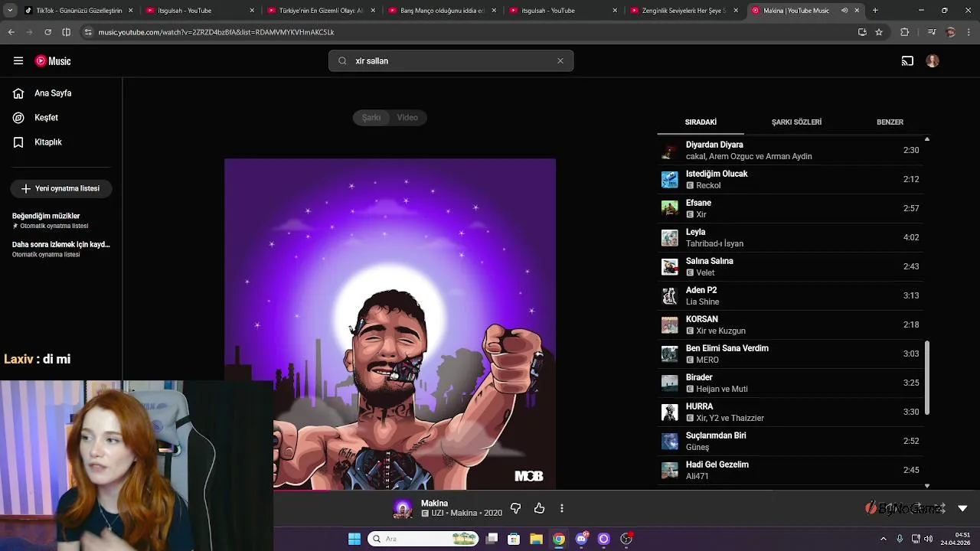The width and height of the screenshot is (980, 551).
Task: Switch to Zenginlik Seviyeleri tab
Action: tap(683, 11)
